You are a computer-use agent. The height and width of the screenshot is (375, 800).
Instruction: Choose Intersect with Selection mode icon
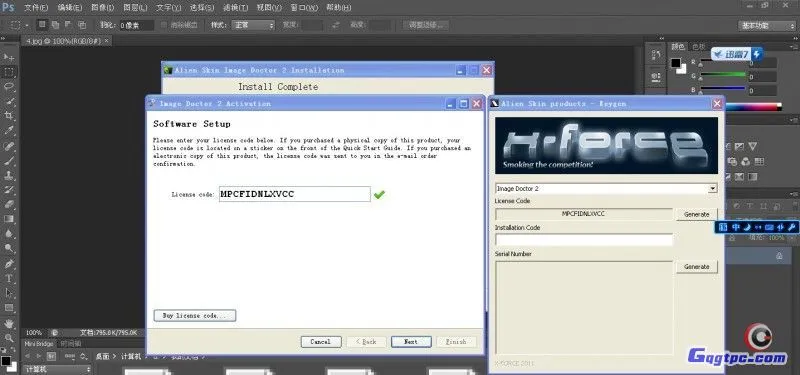coord(82,24)
